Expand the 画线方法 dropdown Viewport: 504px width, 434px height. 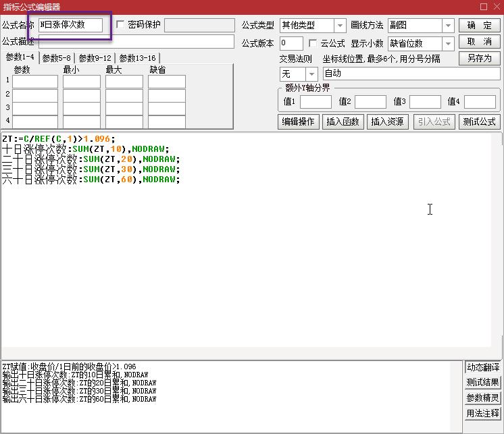point(448,26)
